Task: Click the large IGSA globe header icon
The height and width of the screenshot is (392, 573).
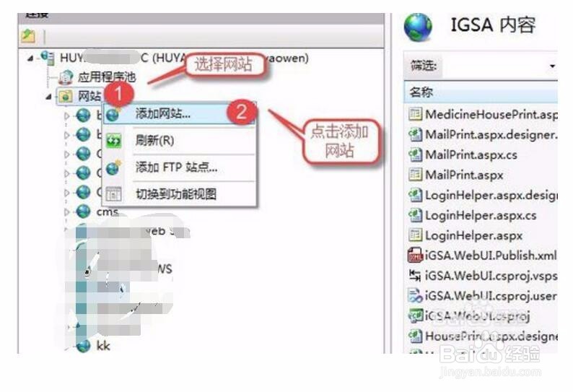Action: 418,27
